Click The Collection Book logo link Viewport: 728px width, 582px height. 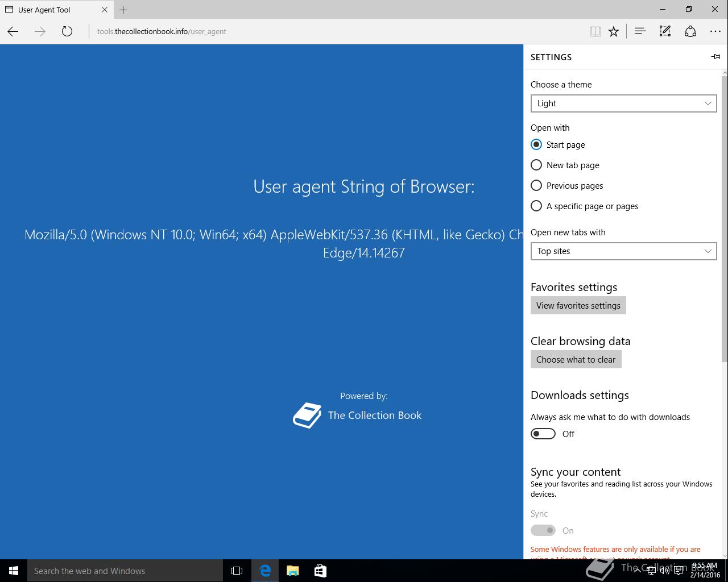(357, 415)
